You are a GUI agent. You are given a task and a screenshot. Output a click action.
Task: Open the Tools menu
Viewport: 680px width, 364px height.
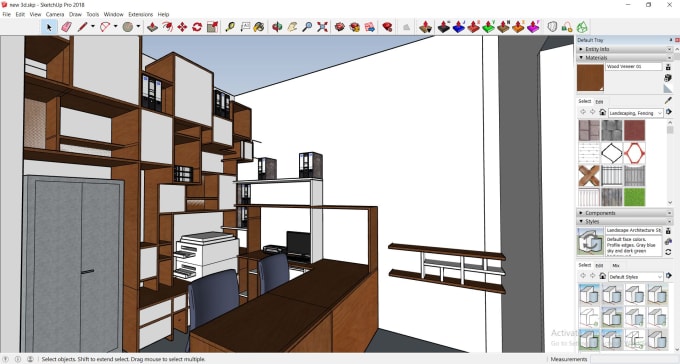click(92, 14)
